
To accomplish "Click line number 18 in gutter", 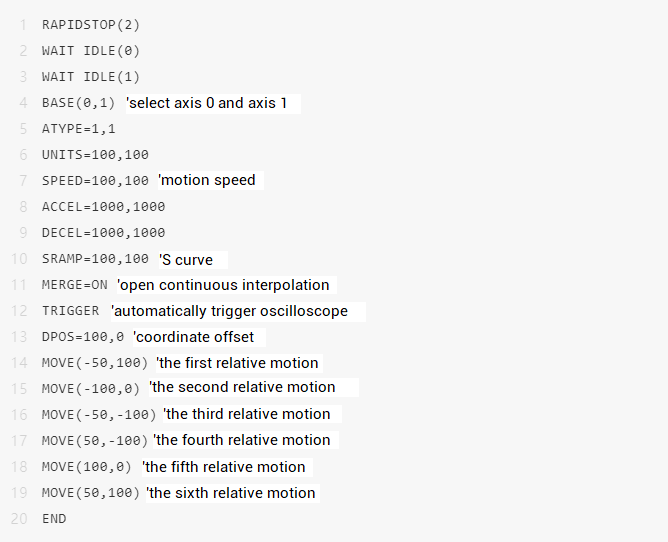I will (20, 467).
